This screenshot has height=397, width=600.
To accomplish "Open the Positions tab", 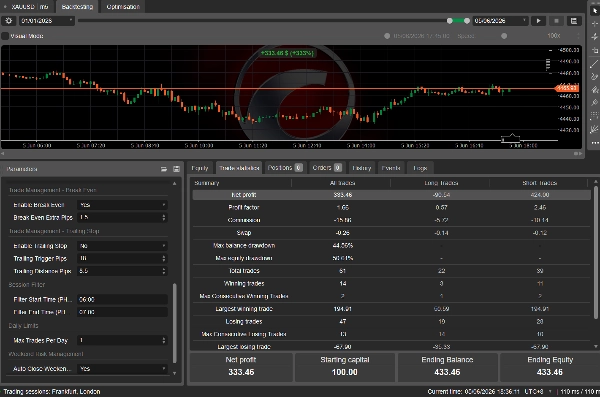I will pyautogui.click(x=285, y=168).
